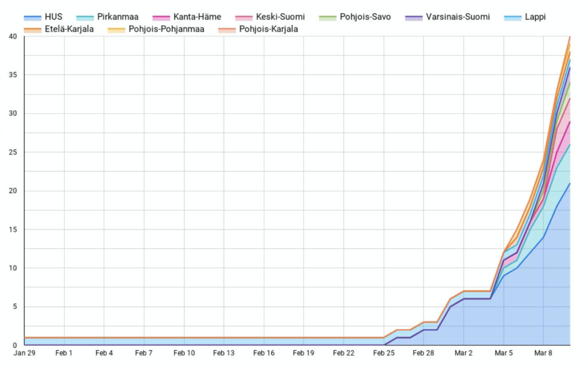The height and width of the screenshot is (369, 588).
Task: Click the Feb 19 x-axis label
Action: (x=304, y=353)
